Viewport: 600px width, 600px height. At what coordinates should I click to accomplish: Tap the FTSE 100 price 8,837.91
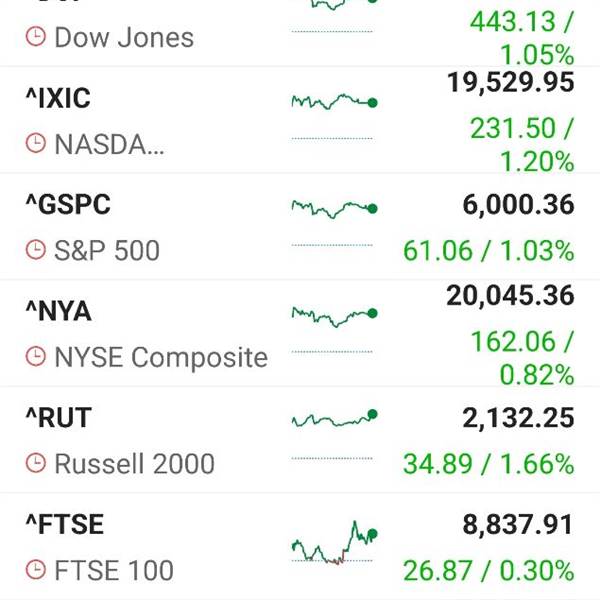518,525
